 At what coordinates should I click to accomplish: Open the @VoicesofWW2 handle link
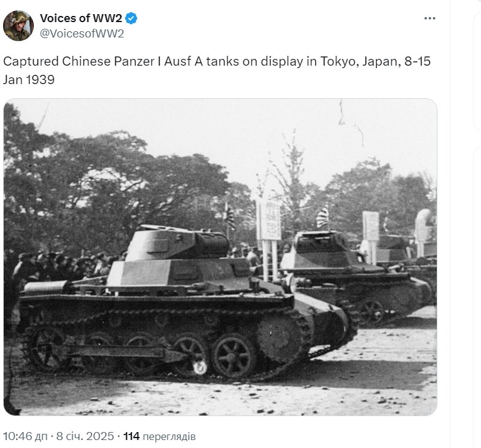(x=82, y=33)
